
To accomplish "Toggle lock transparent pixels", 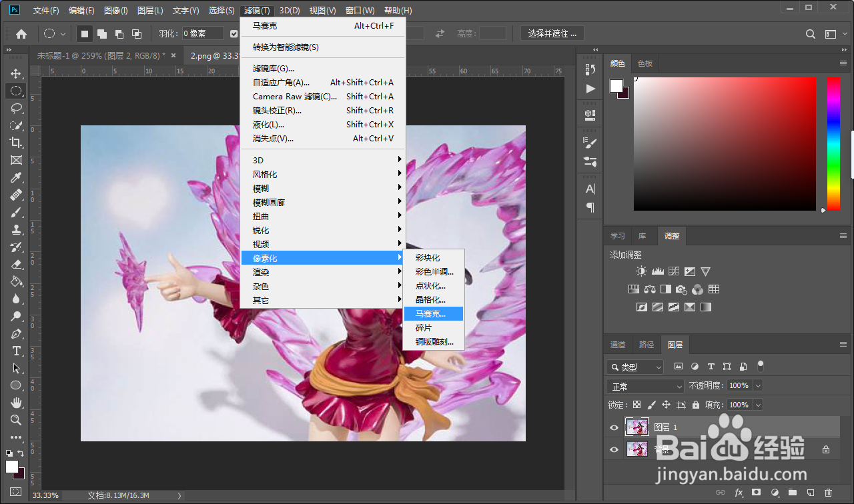I will (x=637, y=405).
